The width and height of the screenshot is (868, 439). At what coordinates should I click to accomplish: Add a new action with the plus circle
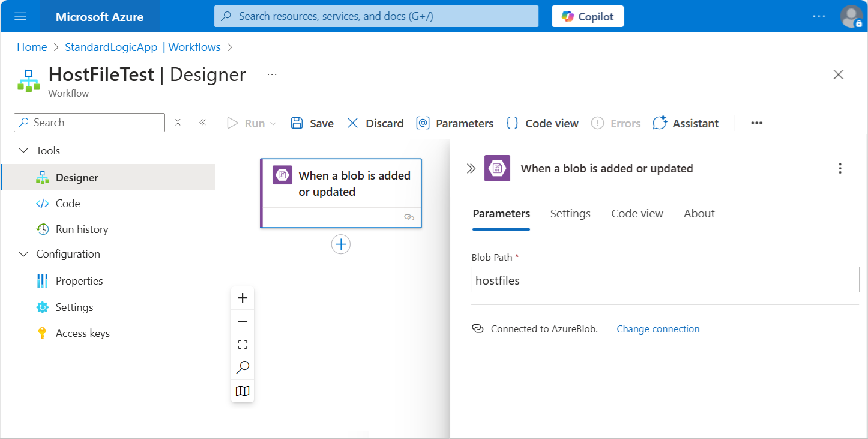click(x=341, y=244)
